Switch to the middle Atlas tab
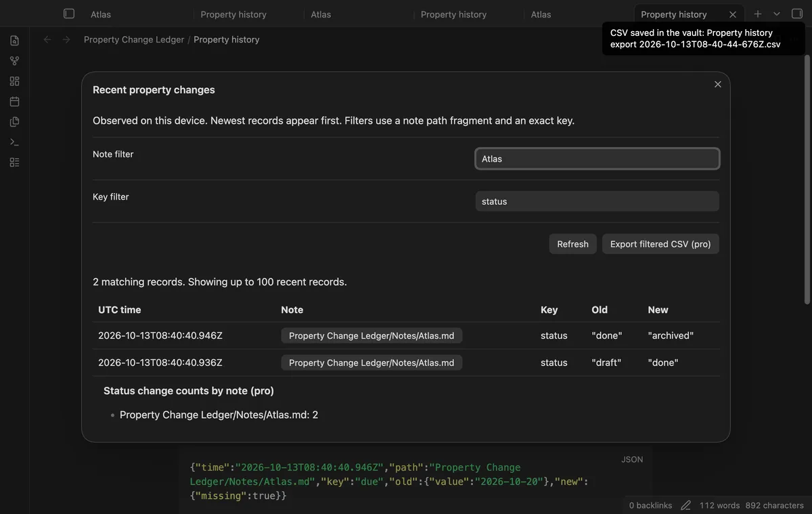812x514 pixels. click(321, 14)
